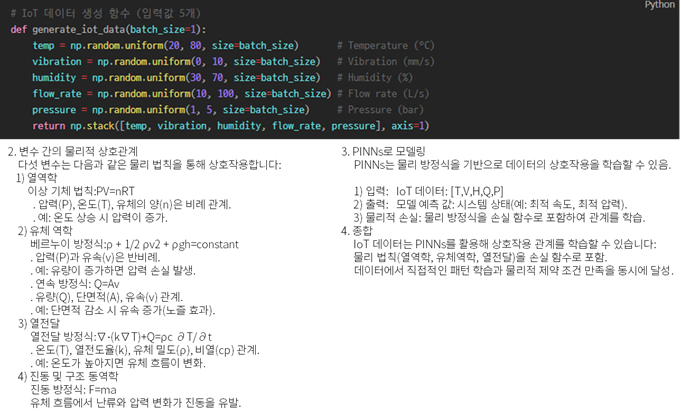681x417 pixels.
Task: Click the line '유체 흐름에서 난류와 압력 변화가 진동을 유발'
Action: 136,403
